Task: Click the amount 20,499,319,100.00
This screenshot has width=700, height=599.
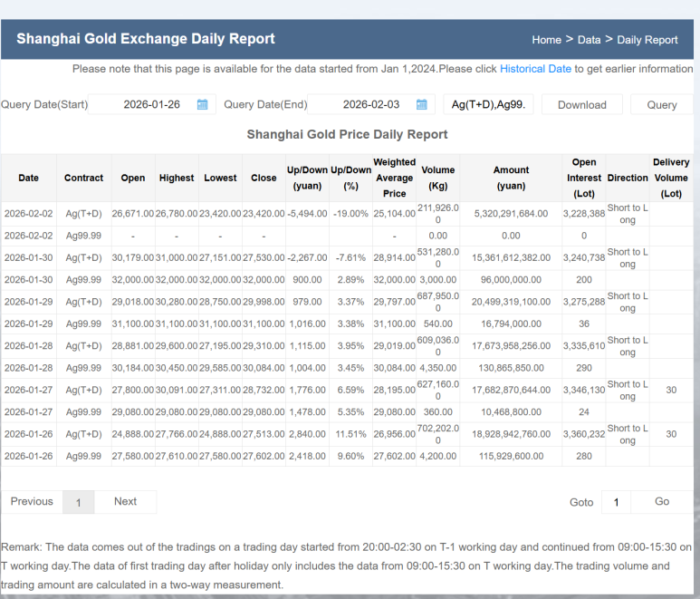Action: (511, 302)
